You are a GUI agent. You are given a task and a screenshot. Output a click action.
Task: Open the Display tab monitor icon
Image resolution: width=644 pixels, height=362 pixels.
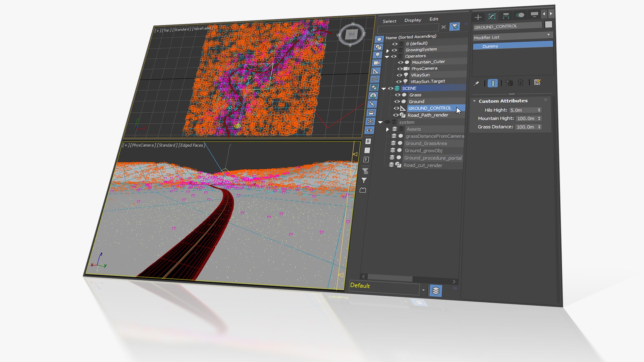pos(534,14)
